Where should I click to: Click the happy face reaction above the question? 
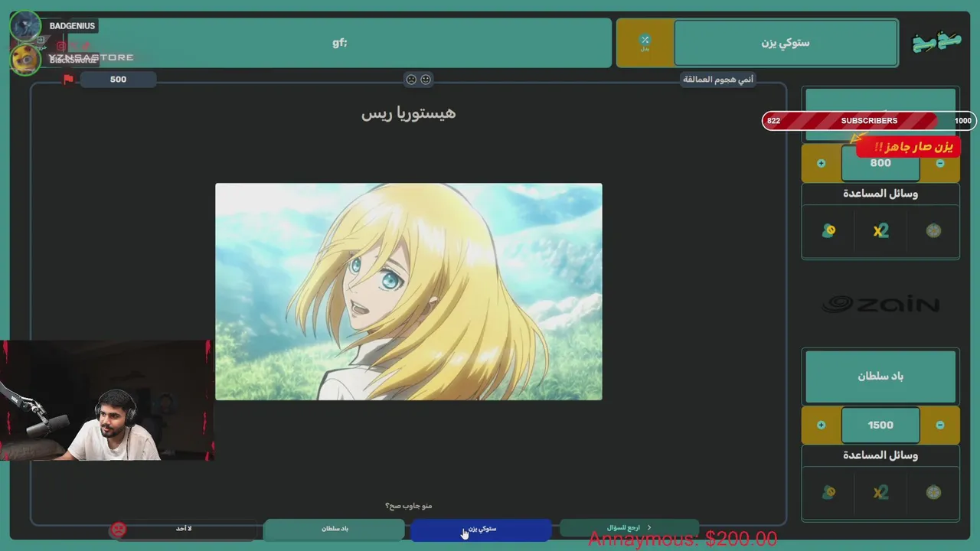point(426,79)
